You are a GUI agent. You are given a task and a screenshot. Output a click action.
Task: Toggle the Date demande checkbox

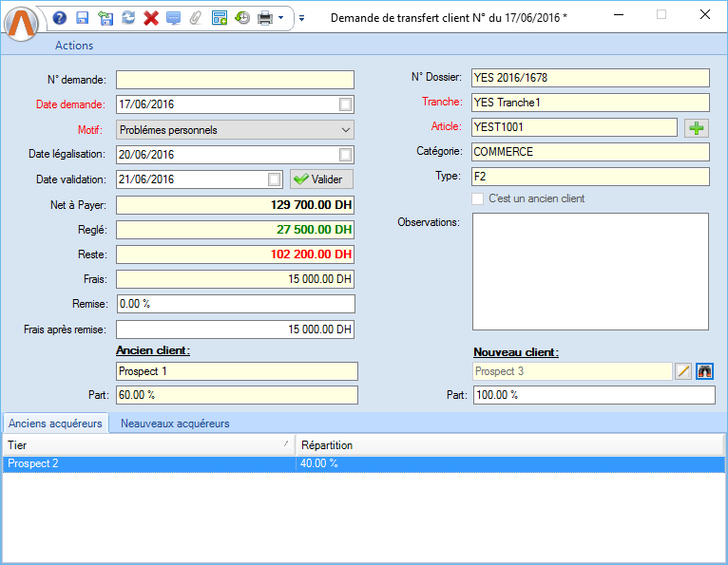coord(346,104)
